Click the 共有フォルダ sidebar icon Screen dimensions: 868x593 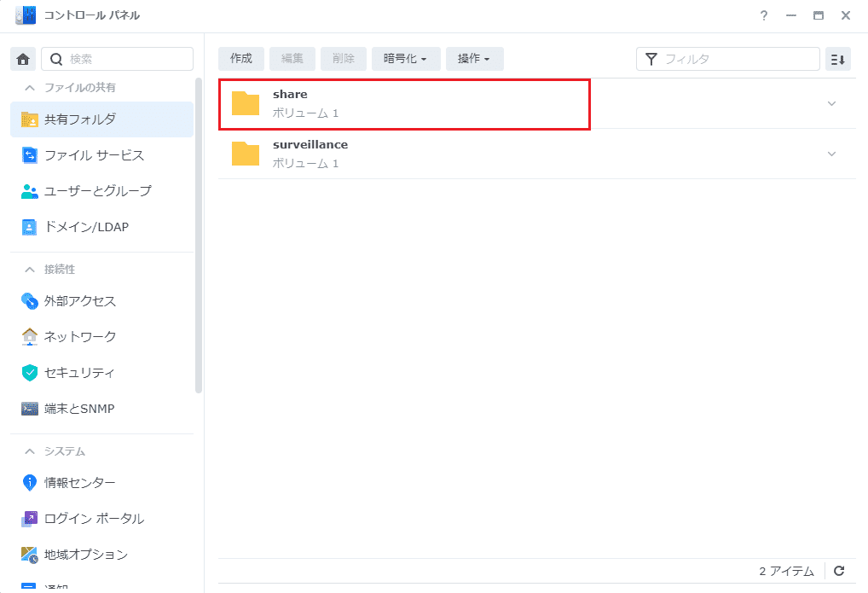29,119
